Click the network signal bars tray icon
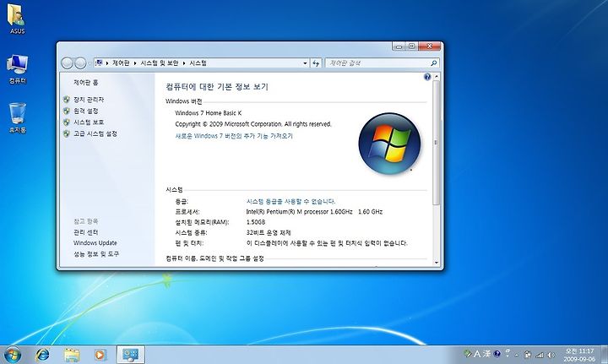This screenshot has height=364, width=608. [x=540, y=355]
